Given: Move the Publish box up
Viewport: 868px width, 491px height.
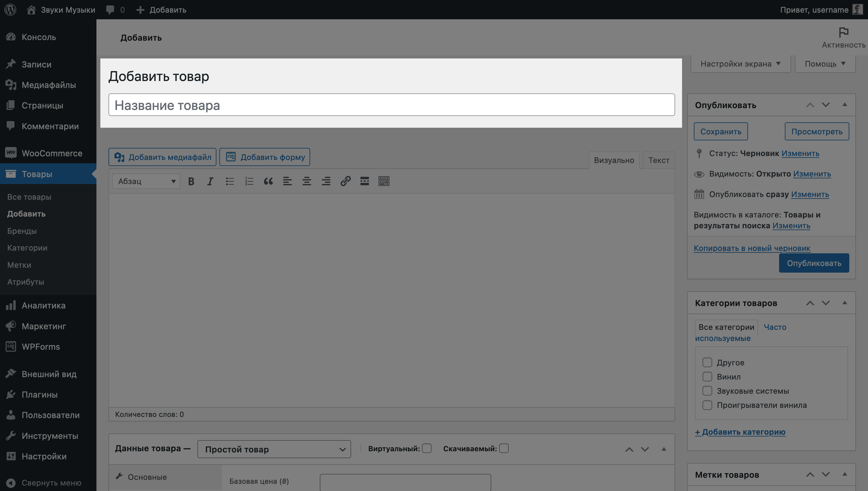Looking at the screenshot, I should coord(810,105).
